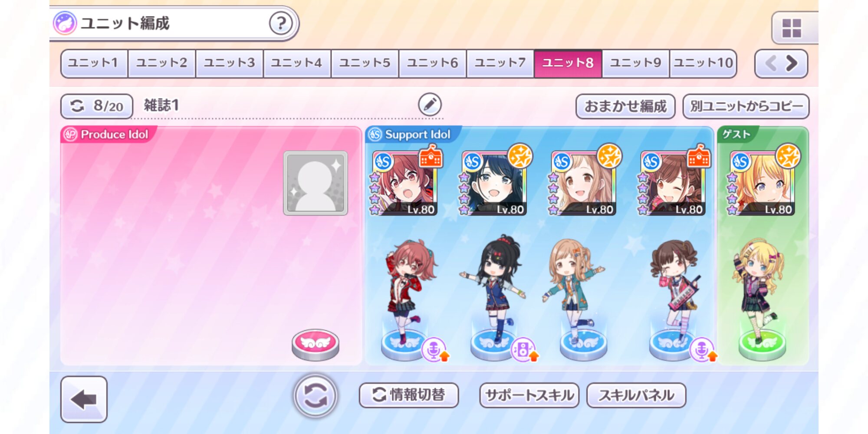Viewport: 868px width, 434px height.
Task: Switch to the ユニット9 tab
Action: click(x=635, y=63)
